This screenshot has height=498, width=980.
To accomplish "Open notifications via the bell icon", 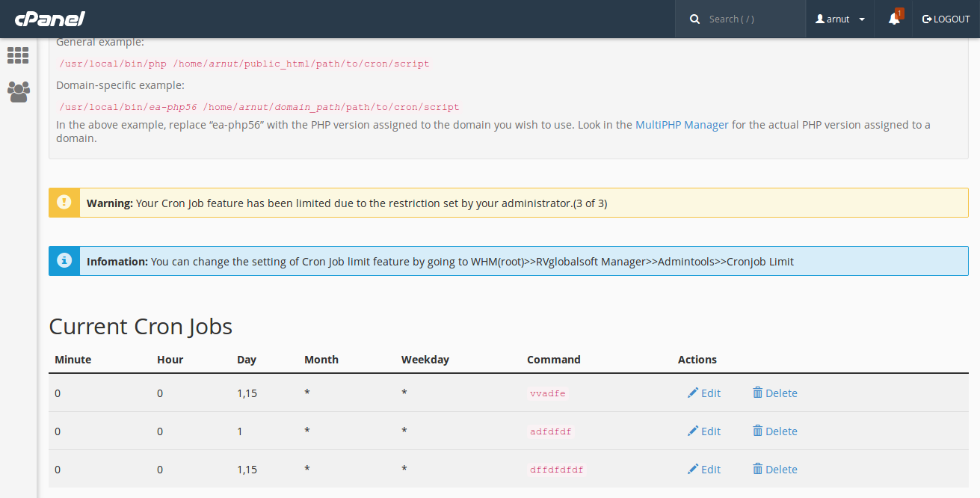I will tap(893, 20).
